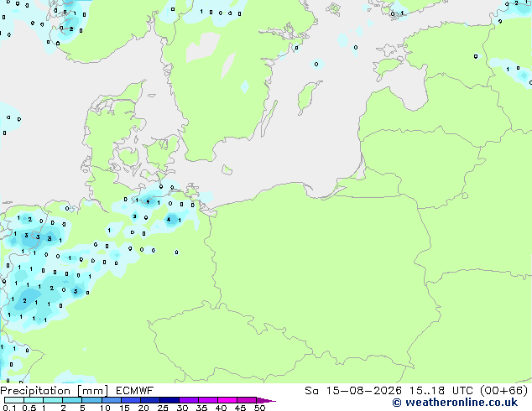Click the legend value '45'
This screenshot has height=411, width=532.
click(240, 408)
